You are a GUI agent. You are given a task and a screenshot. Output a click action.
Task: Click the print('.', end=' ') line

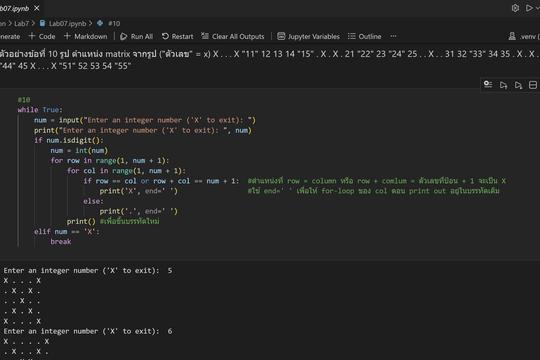(138, 211)
